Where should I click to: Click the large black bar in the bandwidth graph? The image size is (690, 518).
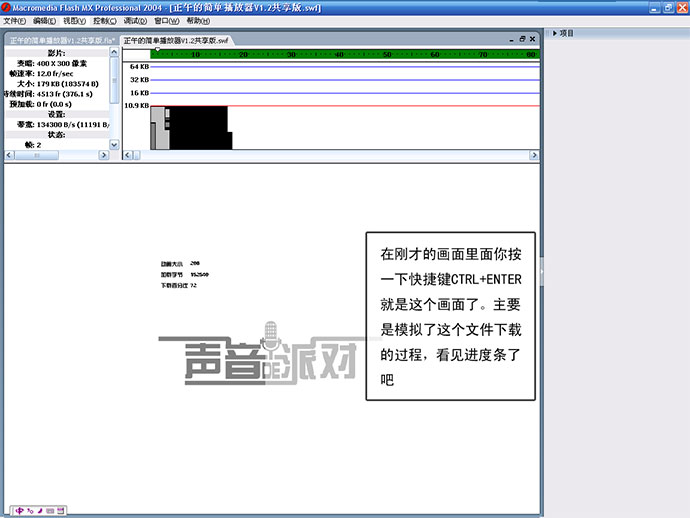(199, 128)
